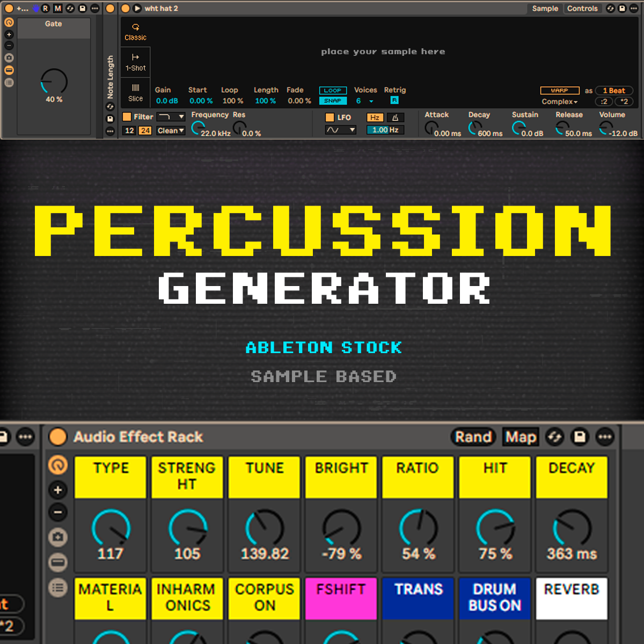Open the Clean filter circuit dropdown
This screenshot has height=644, width=644.
point(171,130)
